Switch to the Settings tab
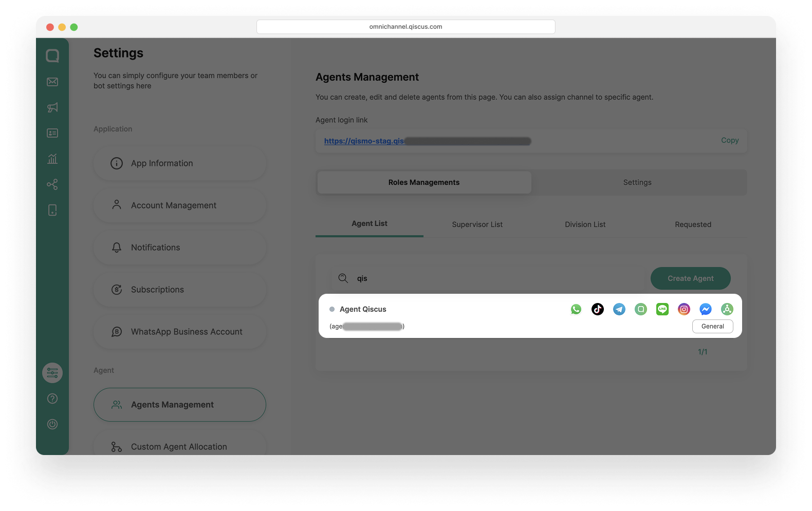 pyautogui.click(x=637, y=182)
